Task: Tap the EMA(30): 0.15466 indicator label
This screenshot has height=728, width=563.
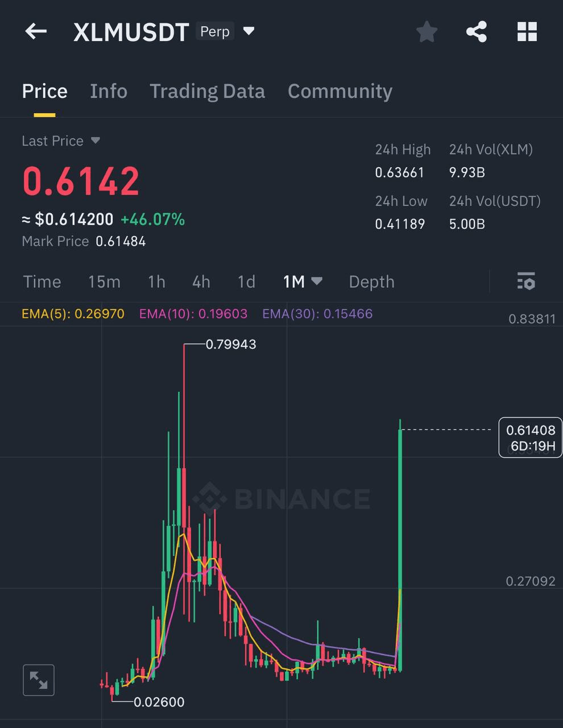Action: click(317, 313)
